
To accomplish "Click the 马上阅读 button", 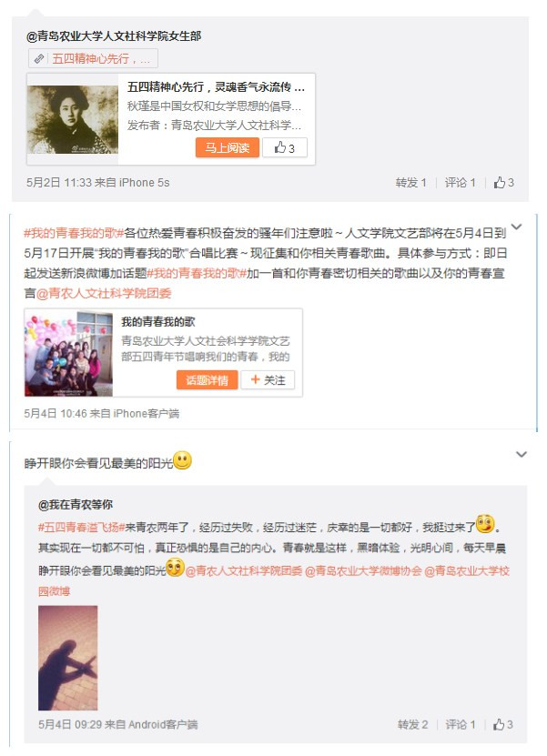I will (x=228, y=147).
